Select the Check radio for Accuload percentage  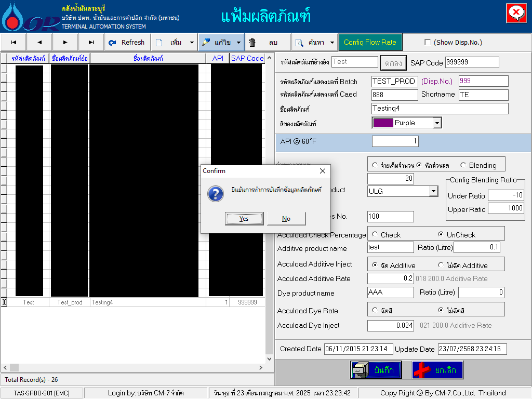(x=375, y=235)
